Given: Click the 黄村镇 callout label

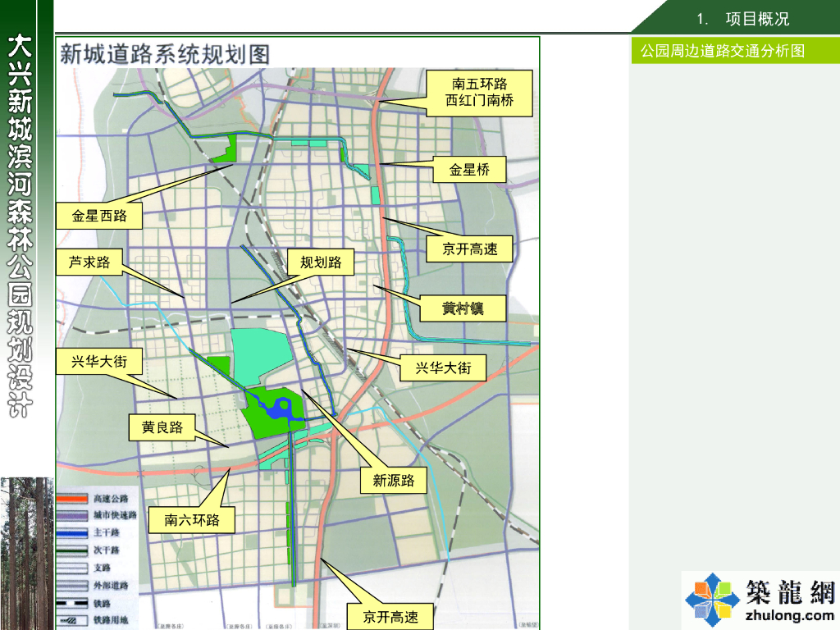Looking at the screenshot, I should (x=463, y=308).
